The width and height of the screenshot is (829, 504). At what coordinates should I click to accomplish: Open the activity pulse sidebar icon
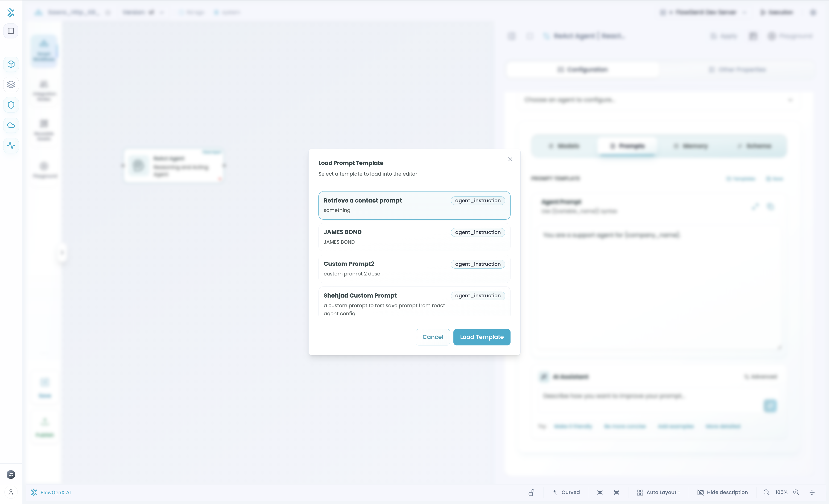[11, 146]
